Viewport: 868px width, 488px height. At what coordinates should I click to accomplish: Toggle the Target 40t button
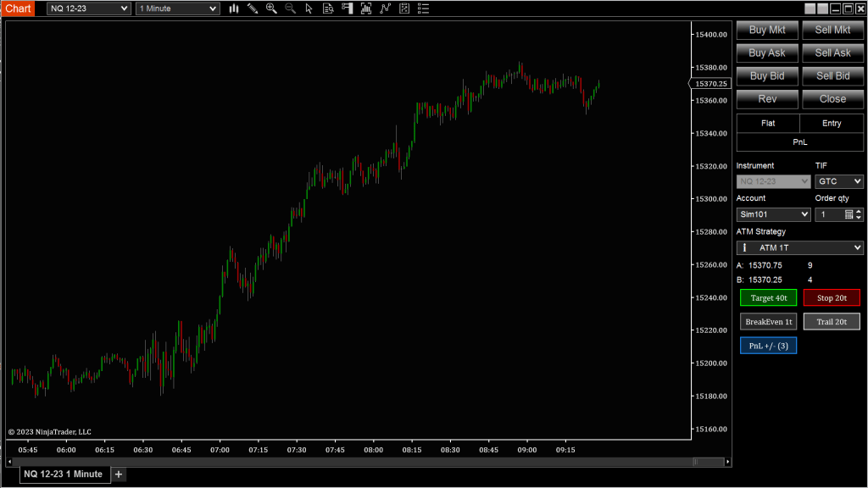pyautogui.click(x=769, y=297)
